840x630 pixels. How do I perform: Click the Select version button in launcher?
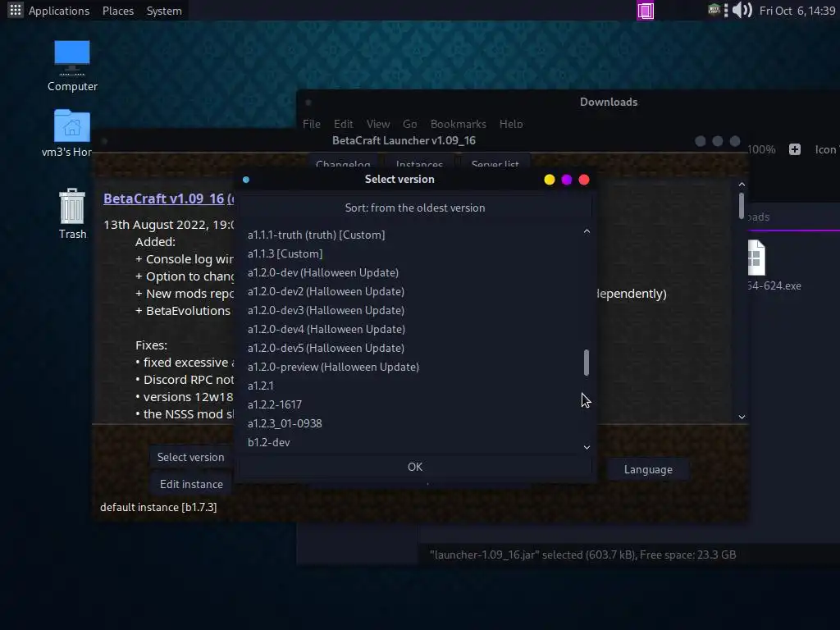pyautogui.click(x=190, y=457)
